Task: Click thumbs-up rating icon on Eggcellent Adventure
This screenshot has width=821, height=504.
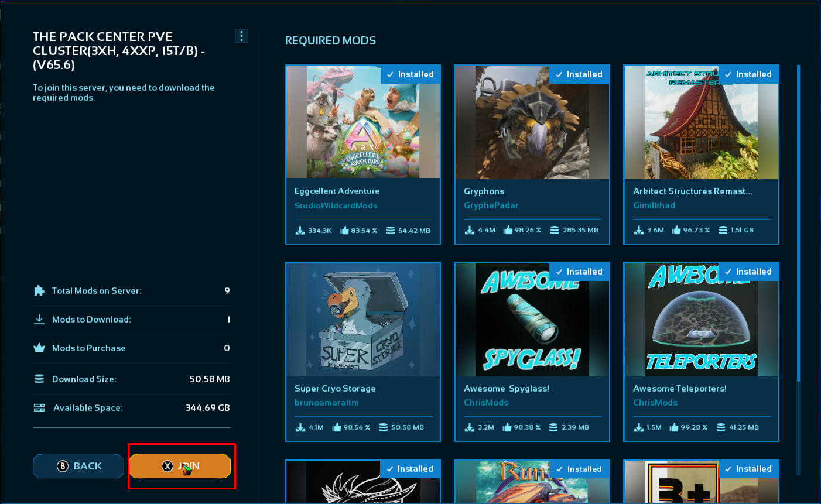Action: pyautogui.click(x=344, y=230)
